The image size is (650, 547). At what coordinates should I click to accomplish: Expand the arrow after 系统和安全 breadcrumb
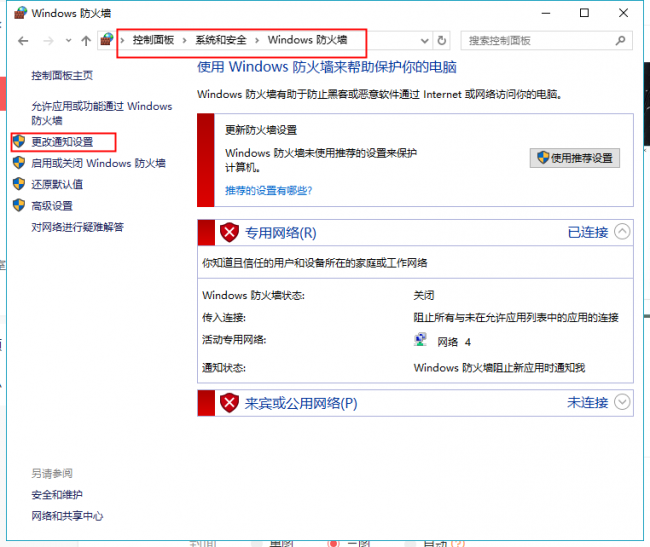(x=257, y=40)
